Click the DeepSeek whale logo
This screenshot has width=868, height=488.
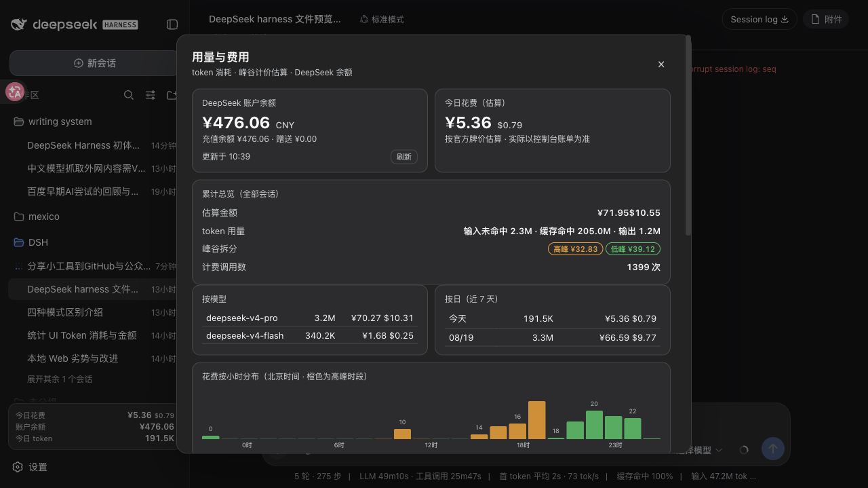19,24
